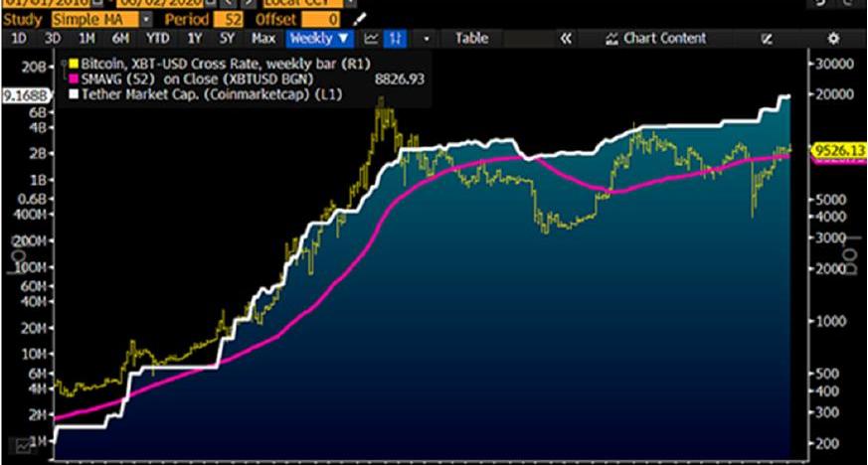The height and width of the screenshot is (465, 868).
Task: Click the magenta SMAVG legend swatch
Action: point(72,76)
